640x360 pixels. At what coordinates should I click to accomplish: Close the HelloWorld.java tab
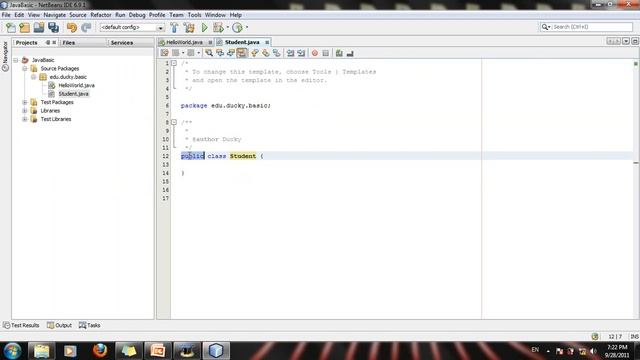(210, 42)
